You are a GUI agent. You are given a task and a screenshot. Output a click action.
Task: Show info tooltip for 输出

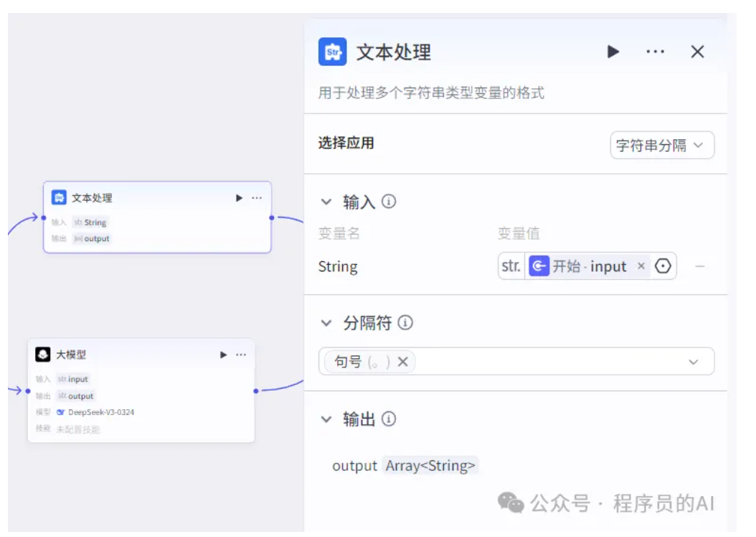tap(389, 419)
